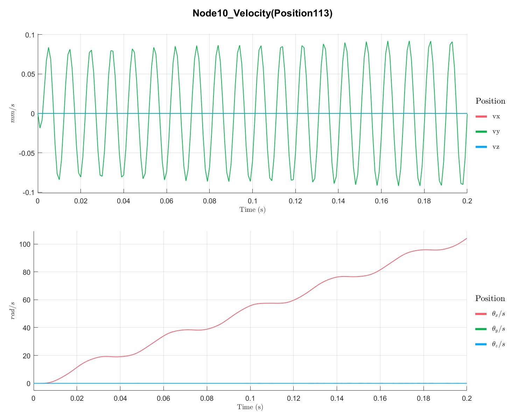Click the Node10_Velocity(Position113) title
This screenshot has height=420, width=525.
point(262,14)
